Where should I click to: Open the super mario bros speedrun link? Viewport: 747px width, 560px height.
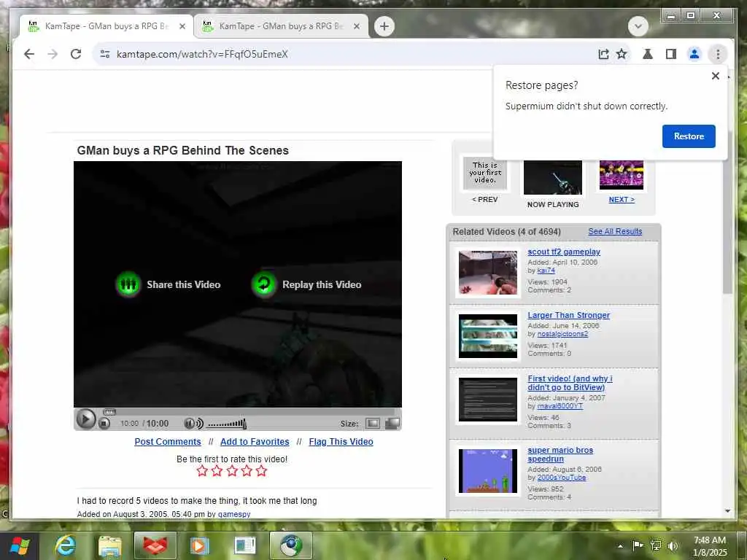(x=560, y=454)
